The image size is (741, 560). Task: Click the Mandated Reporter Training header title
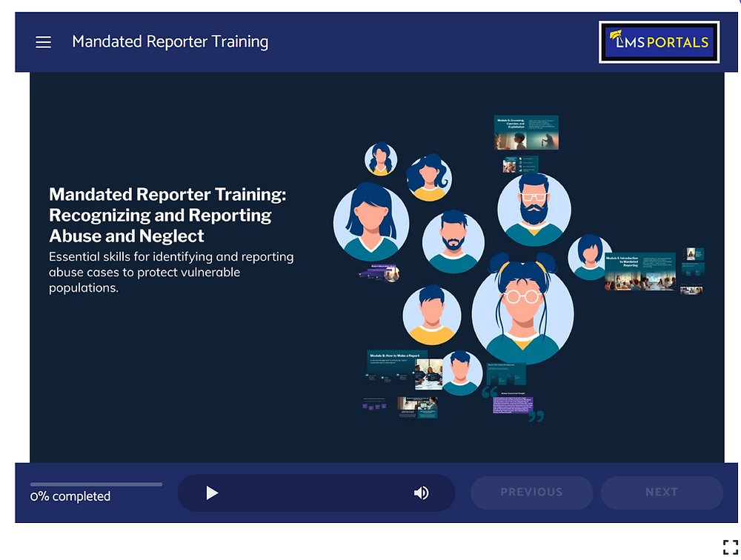coord(170,41)
